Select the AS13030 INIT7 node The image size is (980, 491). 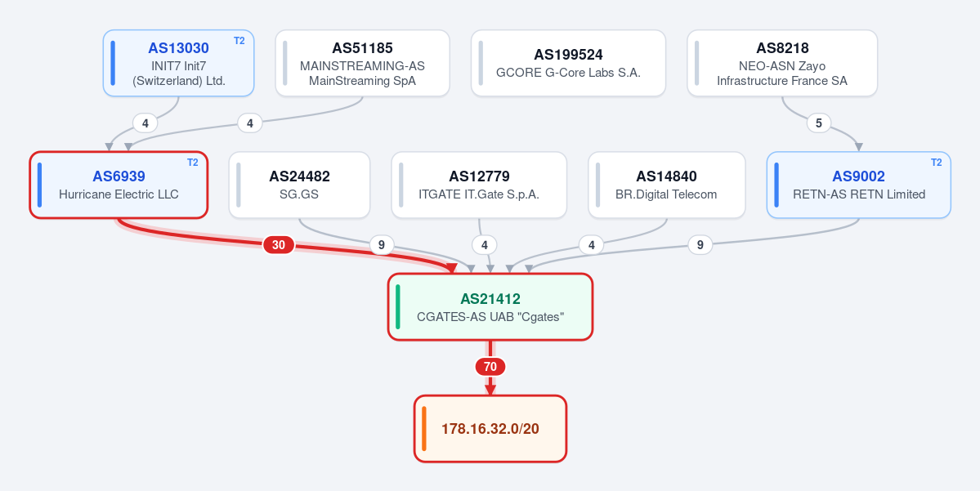[179, 63]
